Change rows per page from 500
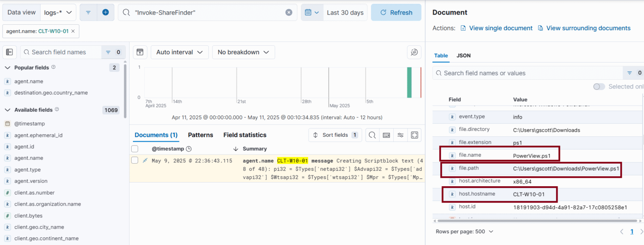Viewport: 644px width, 245px height. 464,231
